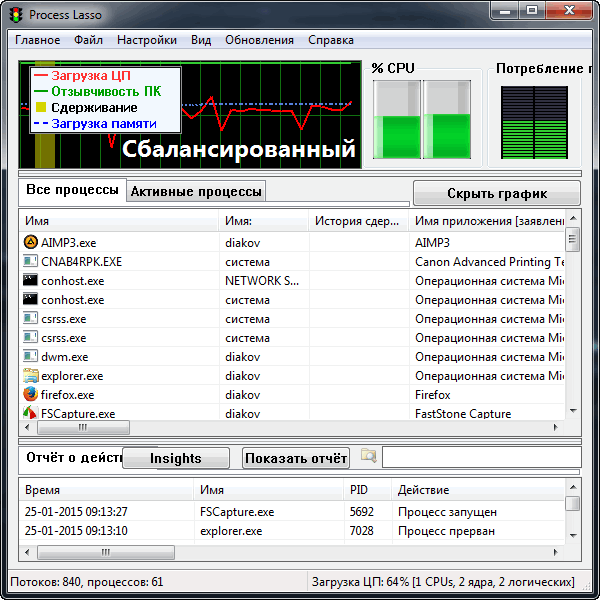Open the Справка menu
Screen dimensions: 600x600
pyautogui.click(x=331, y=40)
